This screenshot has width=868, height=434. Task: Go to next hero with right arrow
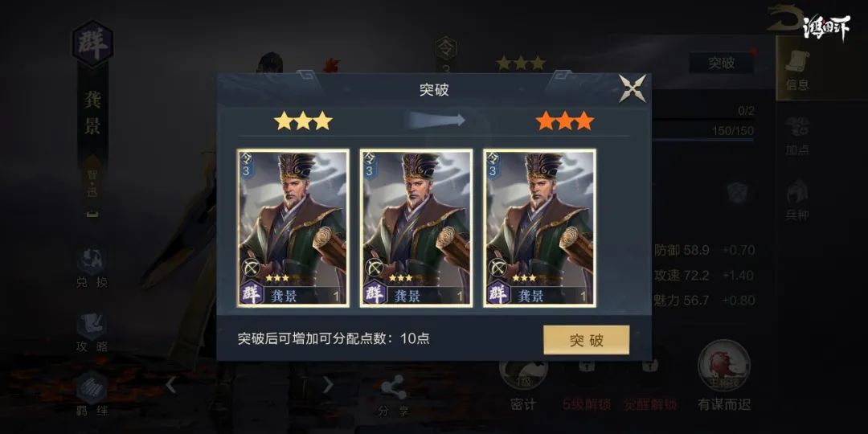pos(328,384)
